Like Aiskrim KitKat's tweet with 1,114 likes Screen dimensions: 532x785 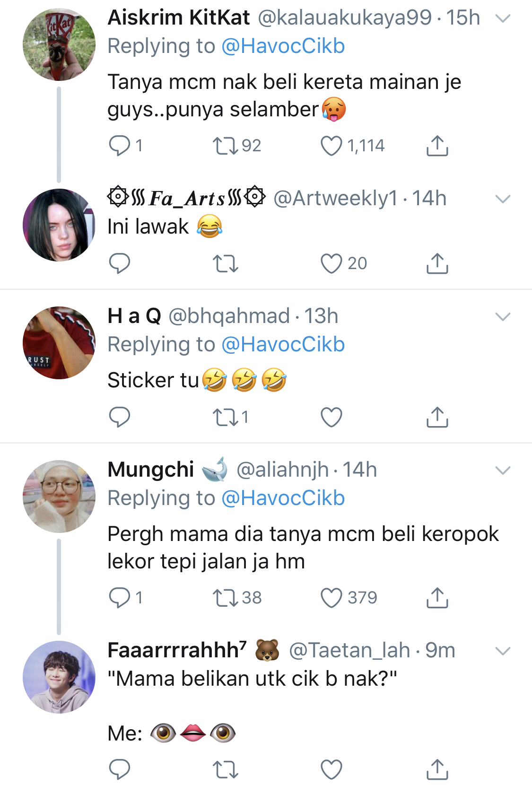coord(331,146)
